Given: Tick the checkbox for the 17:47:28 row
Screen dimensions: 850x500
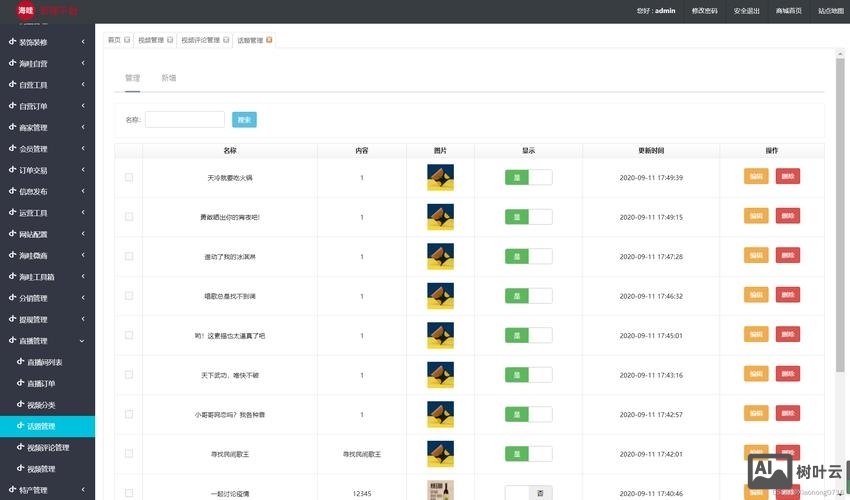Looking at the screenshot, I should coord(129,257).
